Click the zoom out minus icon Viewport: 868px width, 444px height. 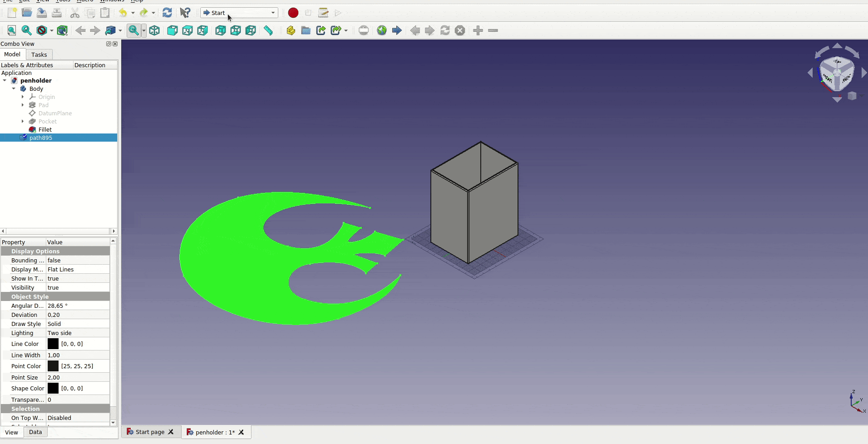(x=493, y=30)
